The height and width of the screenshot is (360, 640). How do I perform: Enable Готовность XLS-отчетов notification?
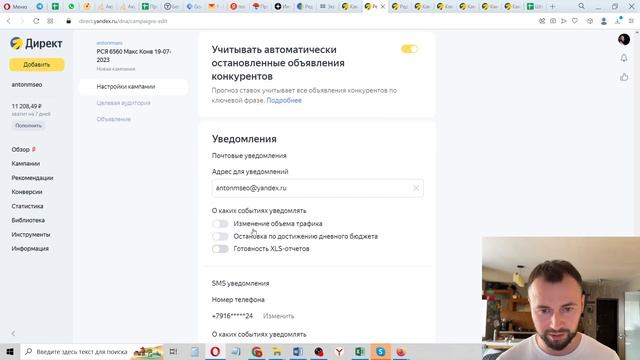point(220,249)
